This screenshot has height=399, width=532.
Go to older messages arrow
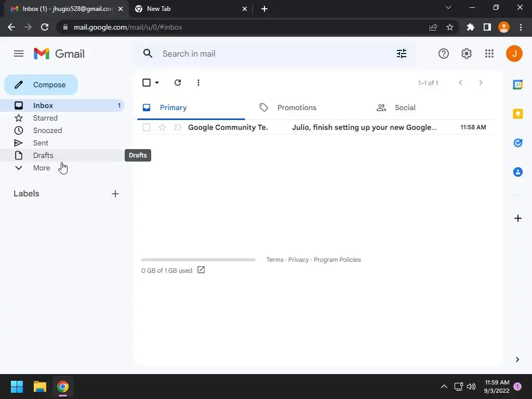[481, 83]
